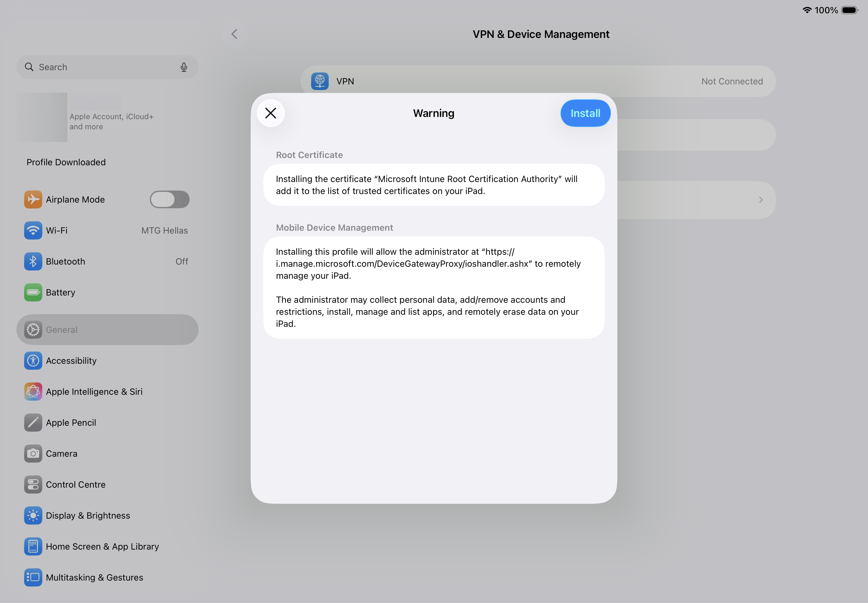This screenshot has height=603, width=868.
Task: Open Camera settings via its icon
Action: [33, 454]
